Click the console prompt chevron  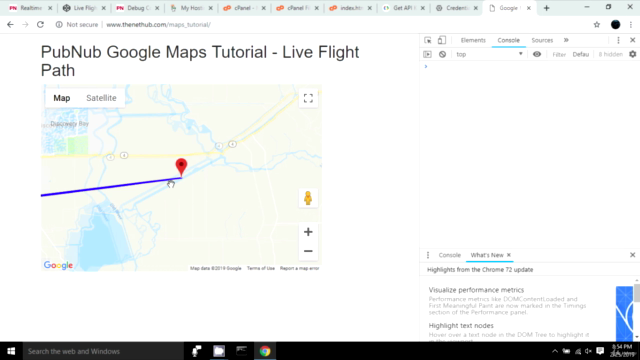(x=426, y=66)
